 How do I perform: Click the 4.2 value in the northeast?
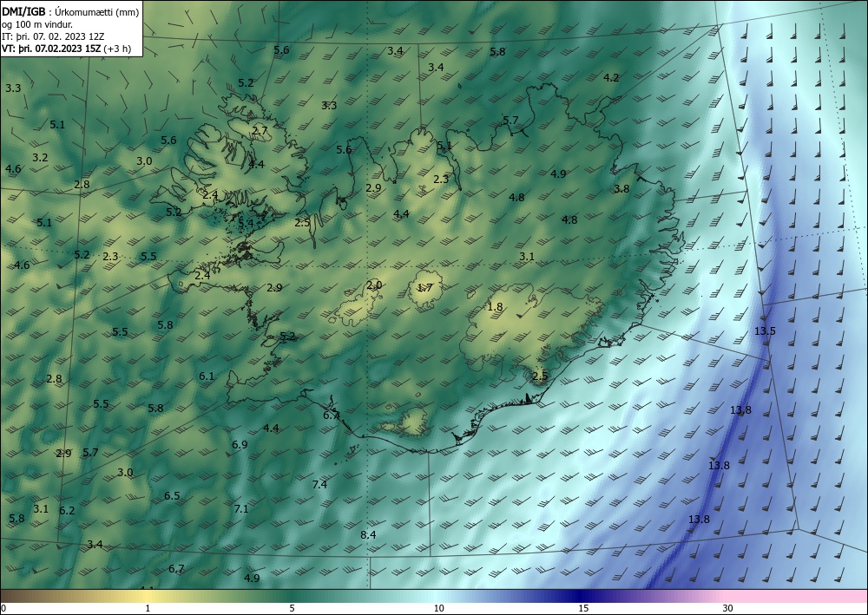pyautogui.click(x=611, y=77)
